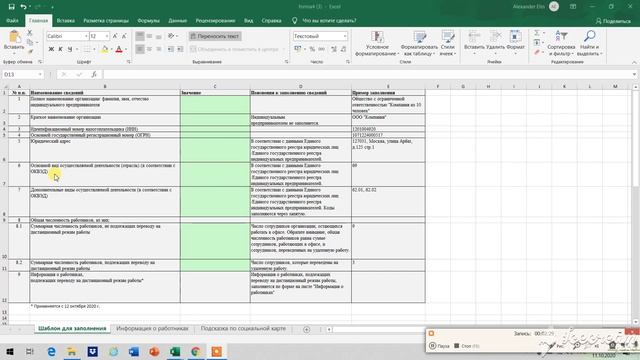Align text left
The width and height of the screenshot is (640, 360).
(x=140, y=49)
